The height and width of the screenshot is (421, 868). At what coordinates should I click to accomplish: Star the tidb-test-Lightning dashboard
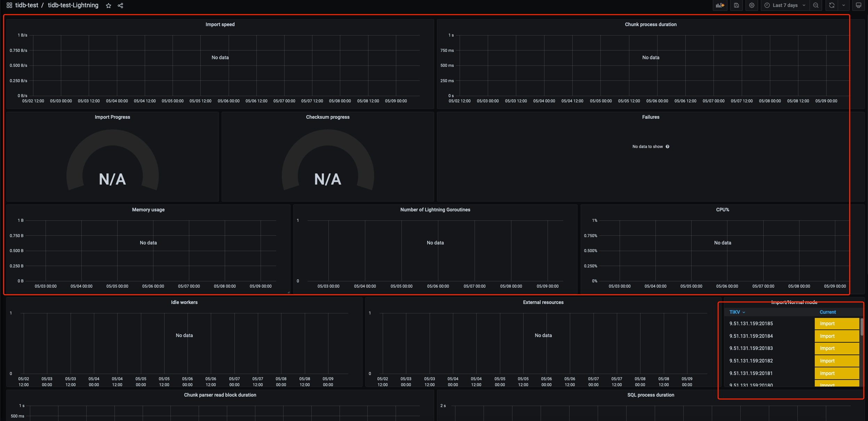coord(109,6)
